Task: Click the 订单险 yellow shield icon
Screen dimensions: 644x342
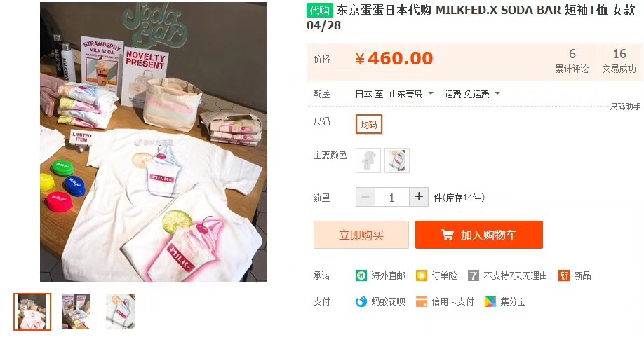Action: click(422, 275)
